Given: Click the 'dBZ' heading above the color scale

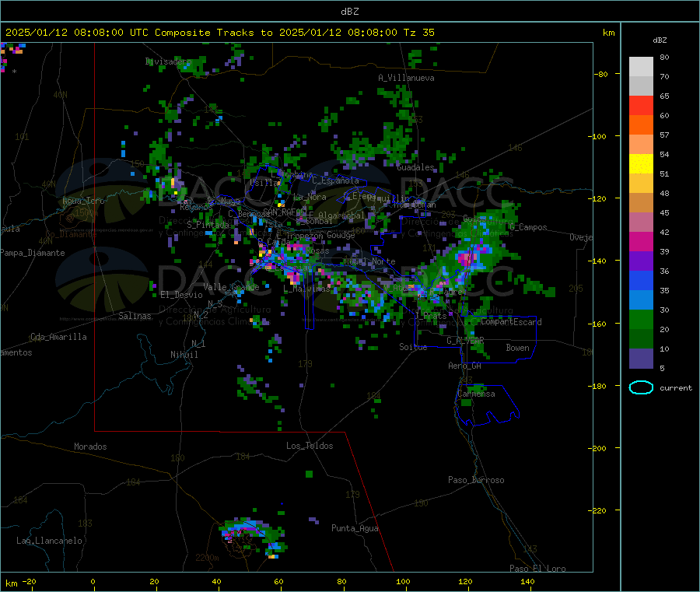Looking at the screenshot, I should [x=660, y=40].
